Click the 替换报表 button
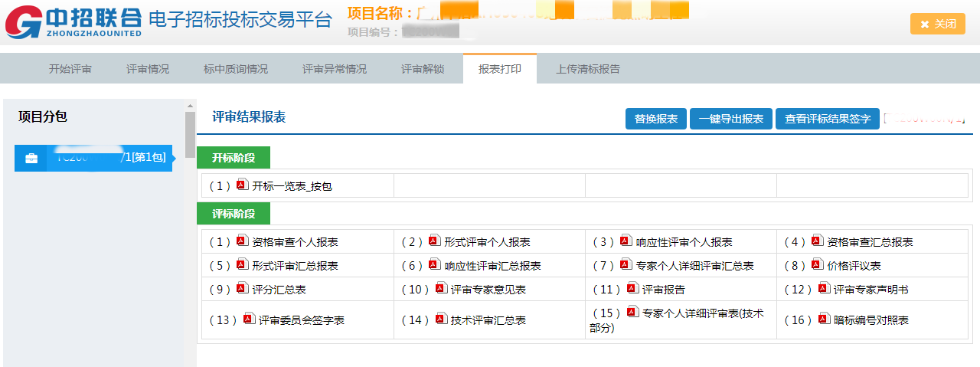 656,119
